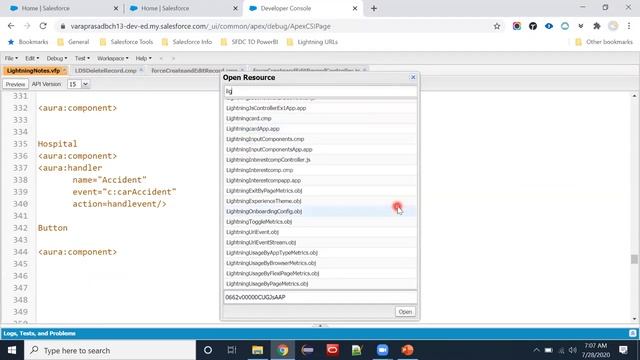Open Task View on taskbar
640x360 pixels.
(x=232, y=350)
